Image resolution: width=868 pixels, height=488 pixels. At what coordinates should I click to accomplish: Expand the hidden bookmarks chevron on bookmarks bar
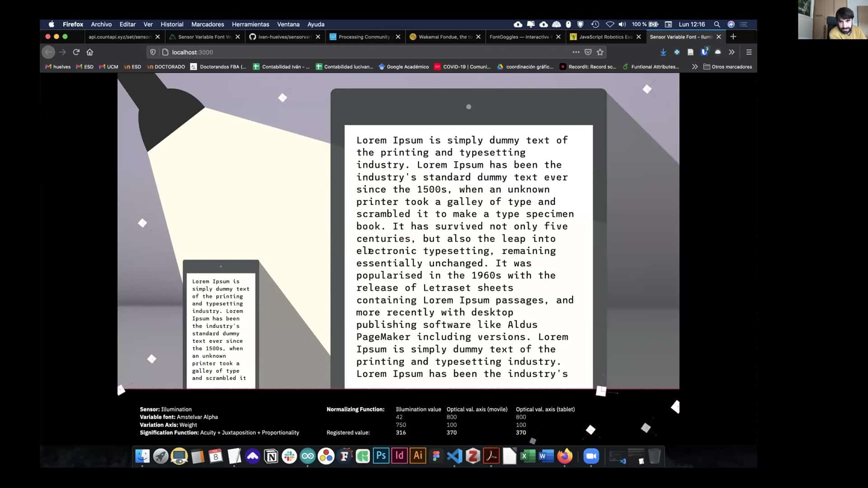point(695,66)
